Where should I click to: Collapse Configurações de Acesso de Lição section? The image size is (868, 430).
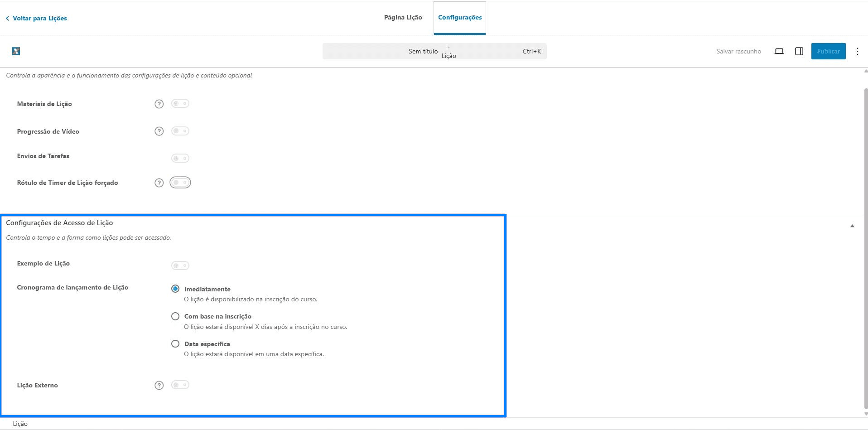(852, 226)
